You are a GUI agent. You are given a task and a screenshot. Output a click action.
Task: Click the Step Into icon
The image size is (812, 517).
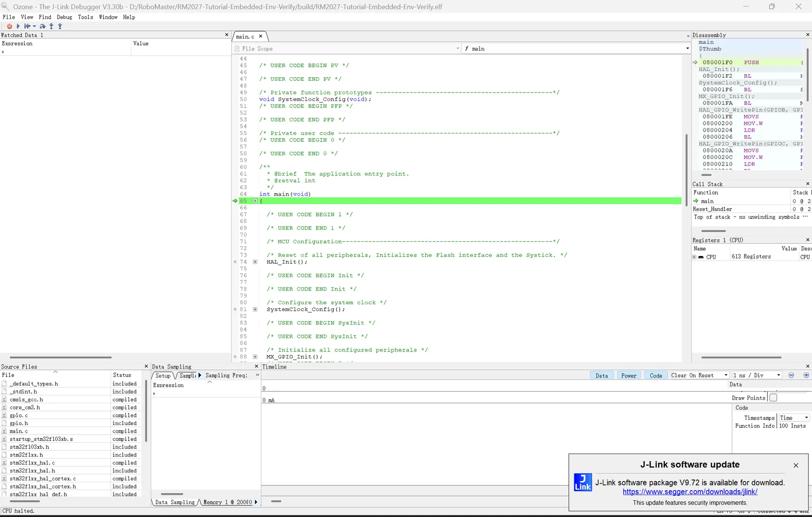[x=51, y=26]
